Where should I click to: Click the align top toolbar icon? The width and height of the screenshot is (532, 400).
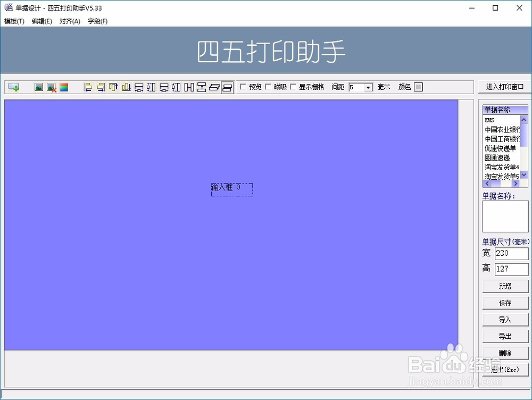(113, 87)
